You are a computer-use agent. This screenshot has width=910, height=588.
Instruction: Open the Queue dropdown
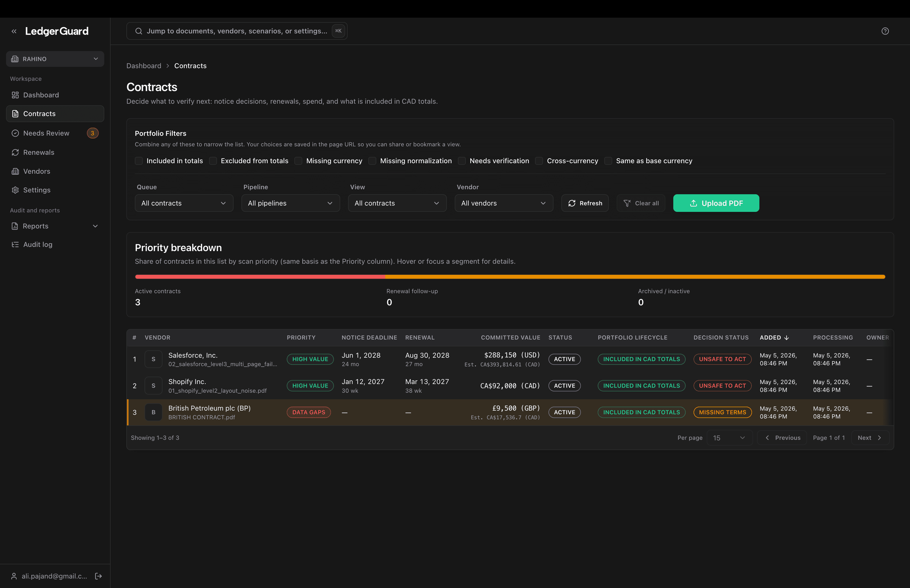pos(184,203)
